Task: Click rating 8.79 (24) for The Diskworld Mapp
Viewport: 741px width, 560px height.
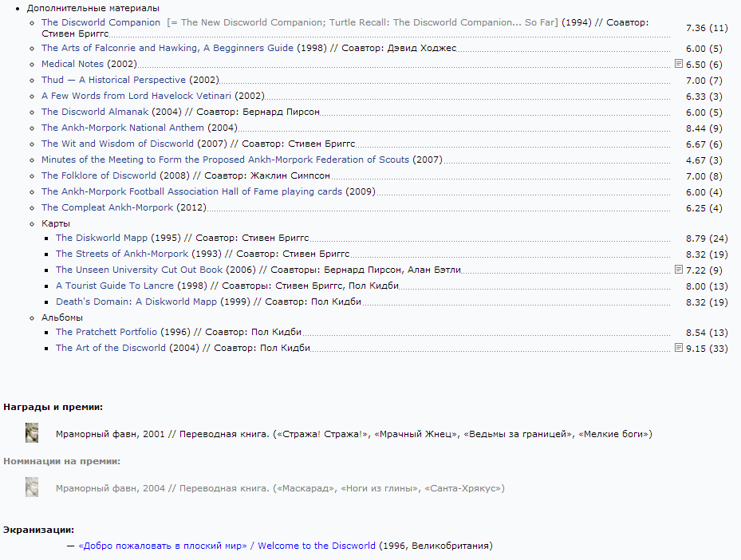Action: click(707, 239)
